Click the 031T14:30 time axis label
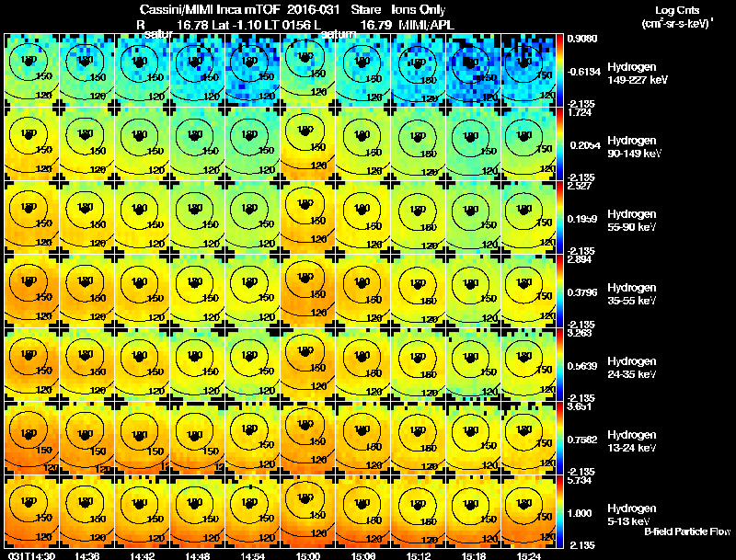Viewport: 736px width, 560px height. coord(32,555)
